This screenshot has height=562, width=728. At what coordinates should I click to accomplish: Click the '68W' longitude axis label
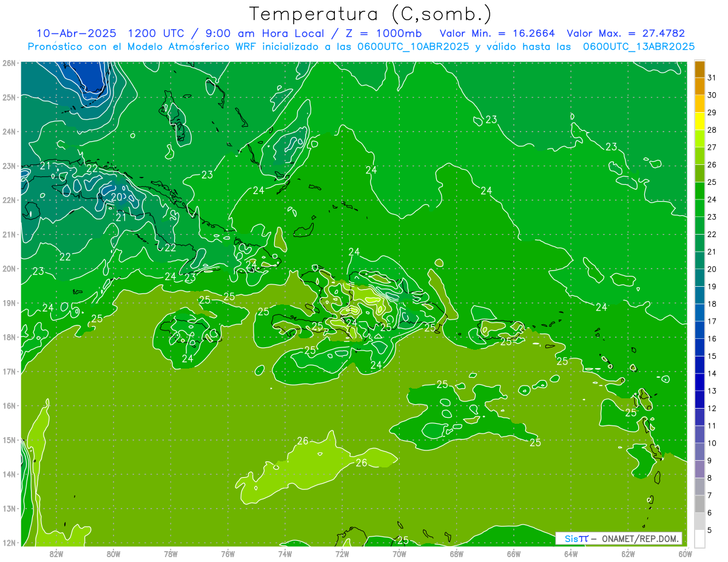pos(456,554)
